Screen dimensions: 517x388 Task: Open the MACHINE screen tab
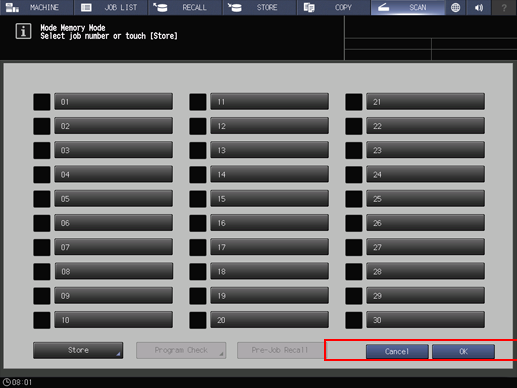(x=37, y=7)
